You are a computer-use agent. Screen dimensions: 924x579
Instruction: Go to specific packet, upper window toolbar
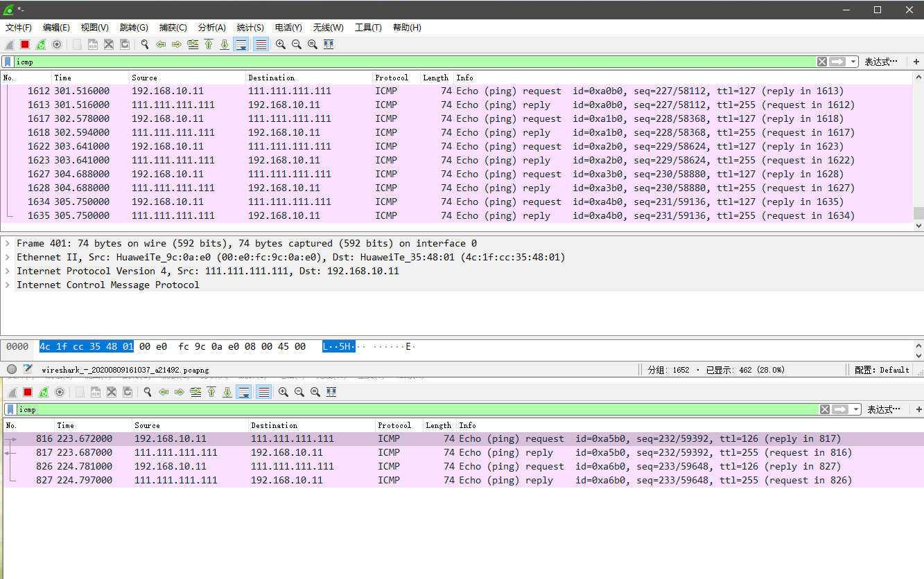pyautogui.click(x=193, y=44)
